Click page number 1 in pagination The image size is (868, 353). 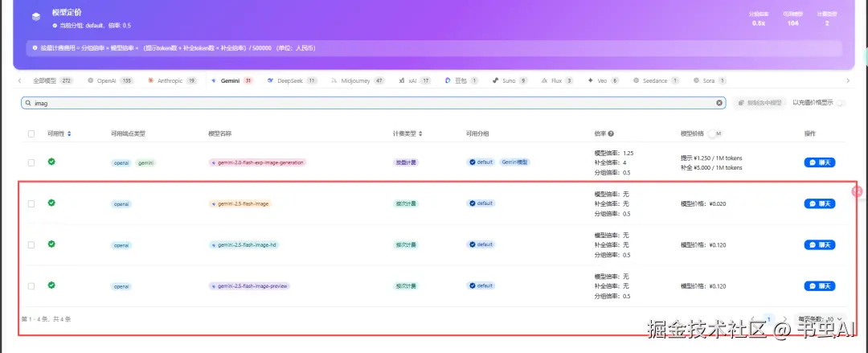click(x=768, y=319)
